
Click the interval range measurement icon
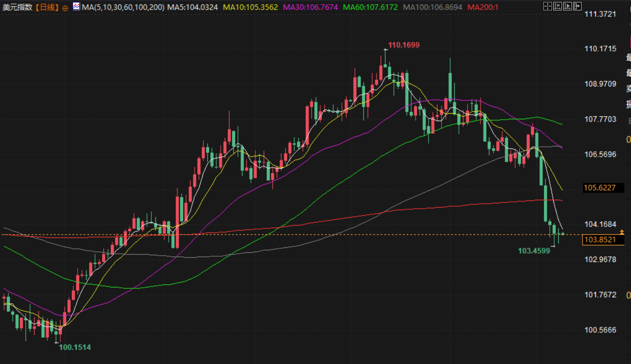(557, 6)
